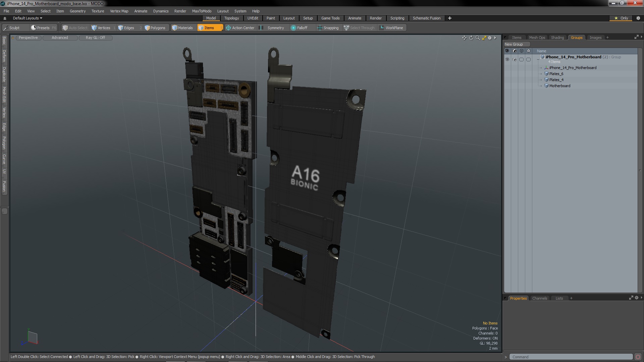Click the viewport zoom magnifier icon
This screenshot has height=362, width=644.
(478, 38)
